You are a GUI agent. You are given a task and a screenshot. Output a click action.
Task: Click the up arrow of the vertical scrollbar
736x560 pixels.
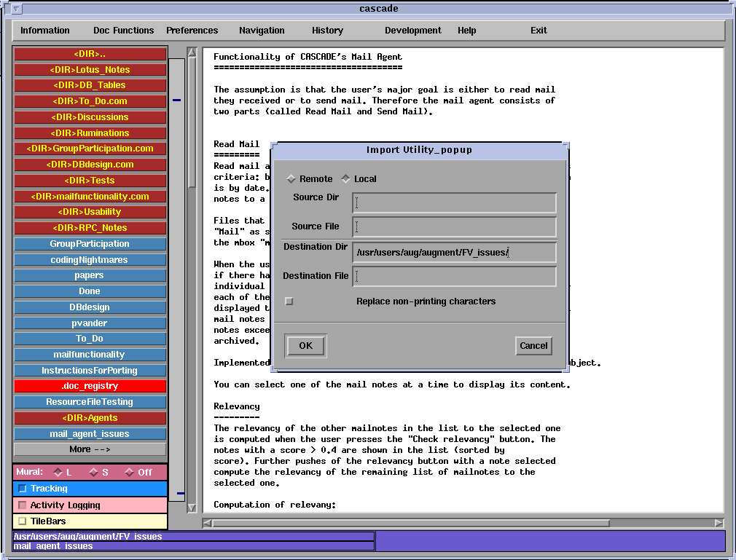192,52
